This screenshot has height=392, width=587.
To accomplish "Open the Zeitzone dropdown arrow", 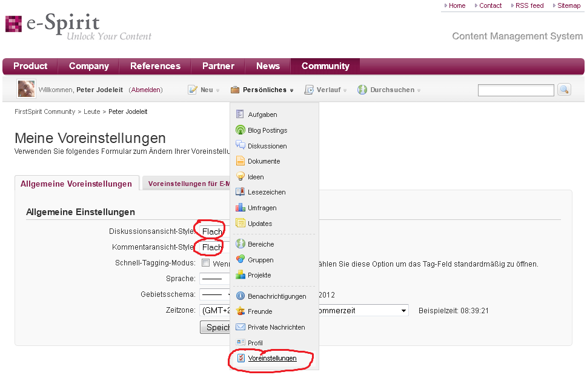I will pos(403,310).
